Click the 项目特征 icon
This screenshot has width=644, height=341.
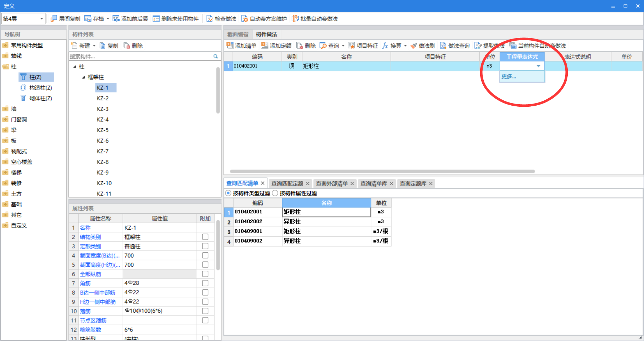(351, 45)
